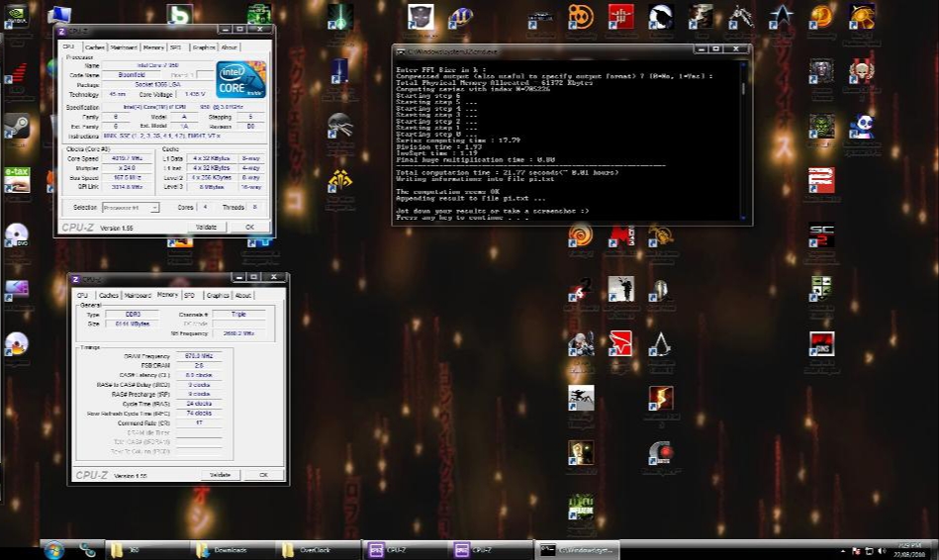Open the e-tax desktop shortcut

click(x=17, y=180)
